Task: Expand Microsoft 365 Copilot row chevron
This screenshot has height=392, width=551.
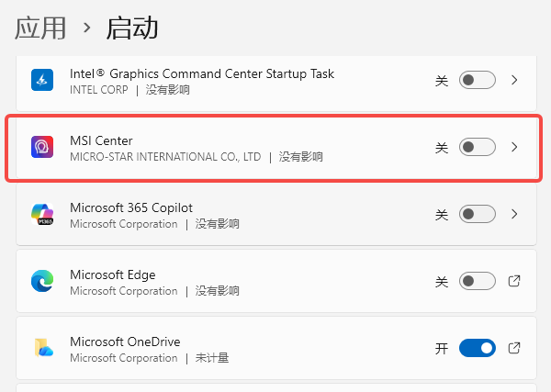Action: click(x=514, y=214)
